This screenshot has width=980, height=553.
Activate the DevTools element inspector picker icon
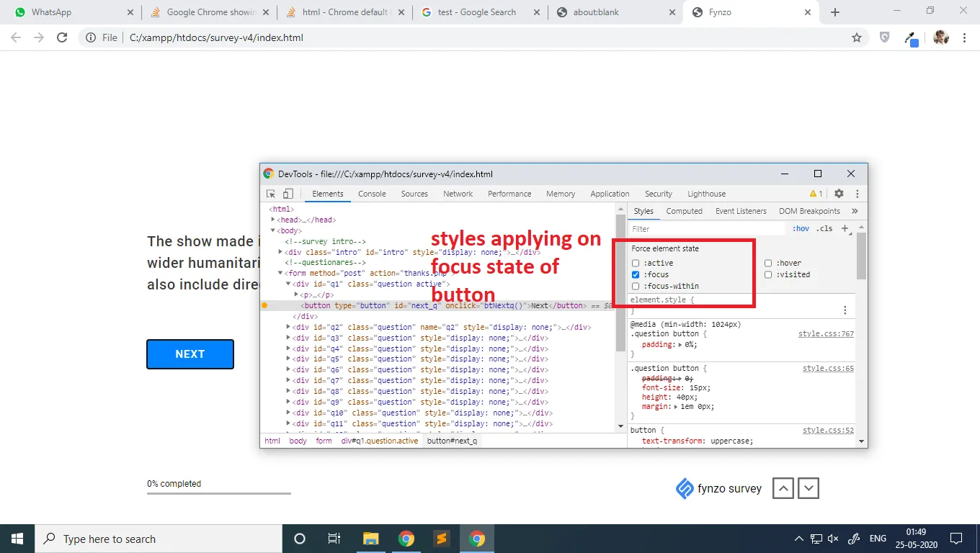(x=271, y=194)
